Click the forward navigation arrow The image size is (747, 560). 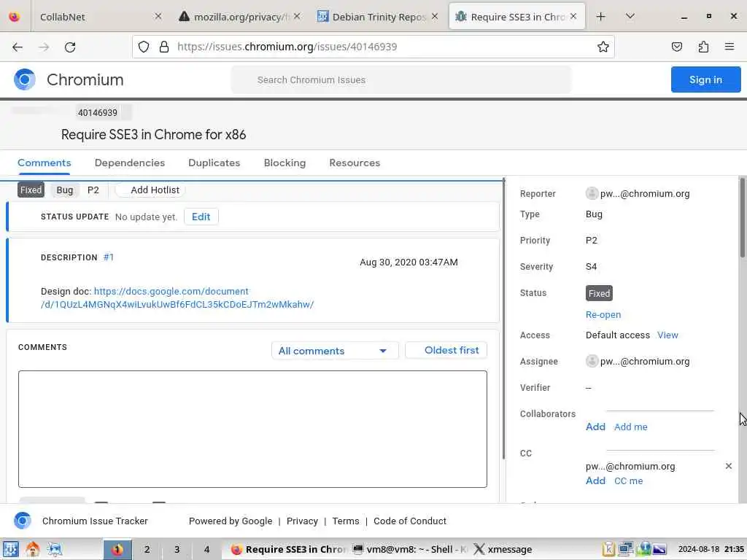(x=44, y=47)
